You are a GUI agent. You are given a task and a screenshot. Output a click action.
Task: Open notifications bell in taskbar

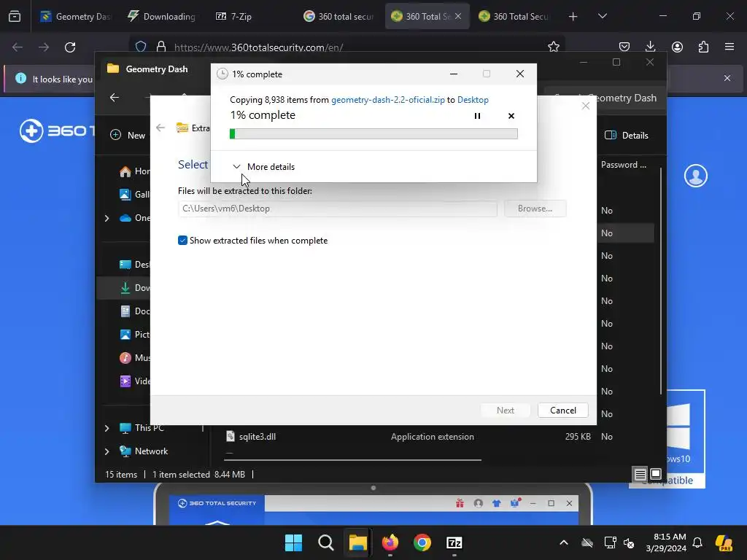697,542
